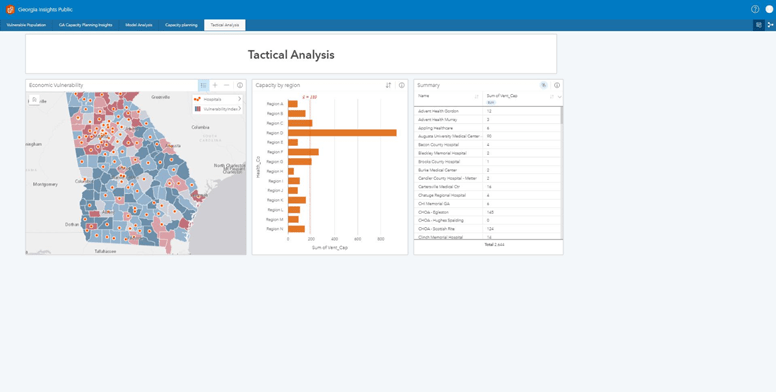The image size is (776, 392).
Task: Open the help question-mark icon
Action: [755, 9]
